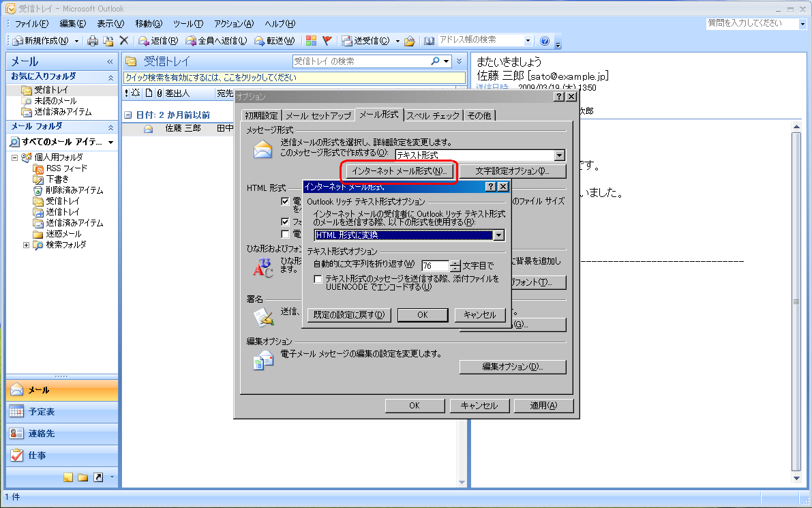Uncheck the フォ… checkbox under HTML 形式
This screenshot has width=812, height=508.
285,221
